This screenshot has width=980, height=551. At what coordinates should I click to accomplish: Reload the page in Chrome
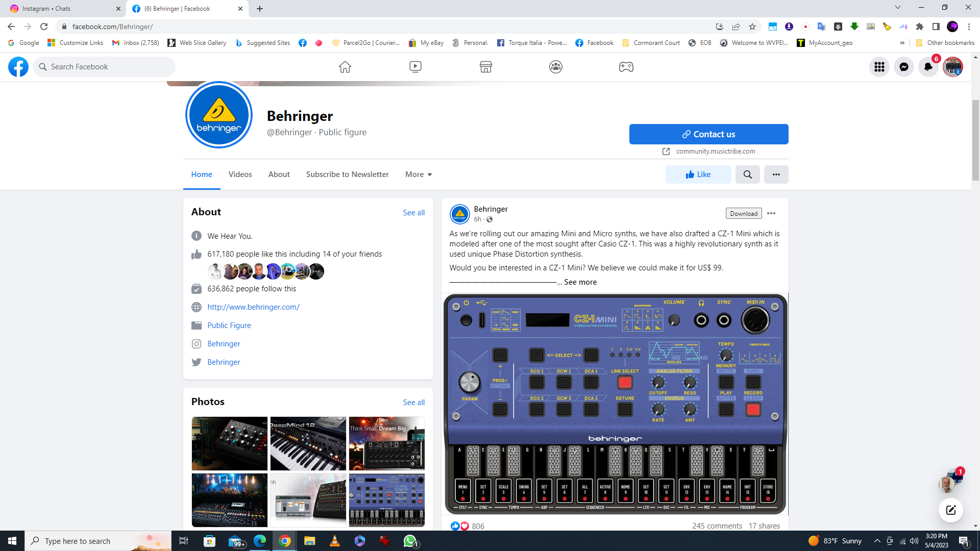pos(44,27)
